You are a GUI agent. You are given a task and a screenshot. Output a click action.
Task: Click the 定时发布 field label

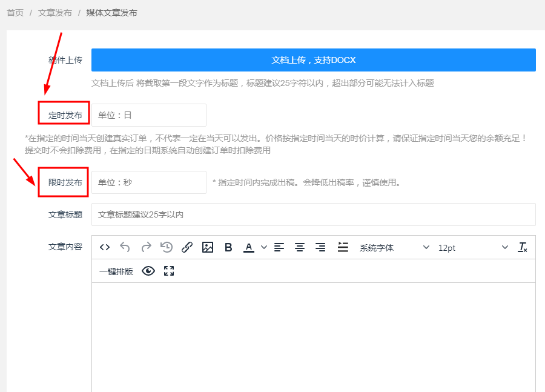[65, 115]
